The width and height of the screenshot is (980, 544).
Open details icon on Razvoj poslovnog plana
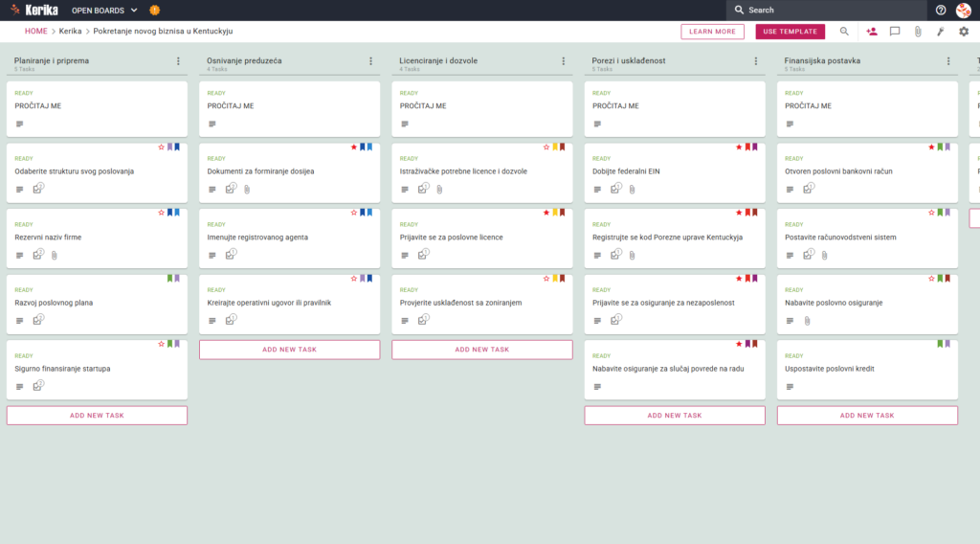[19, 321]
